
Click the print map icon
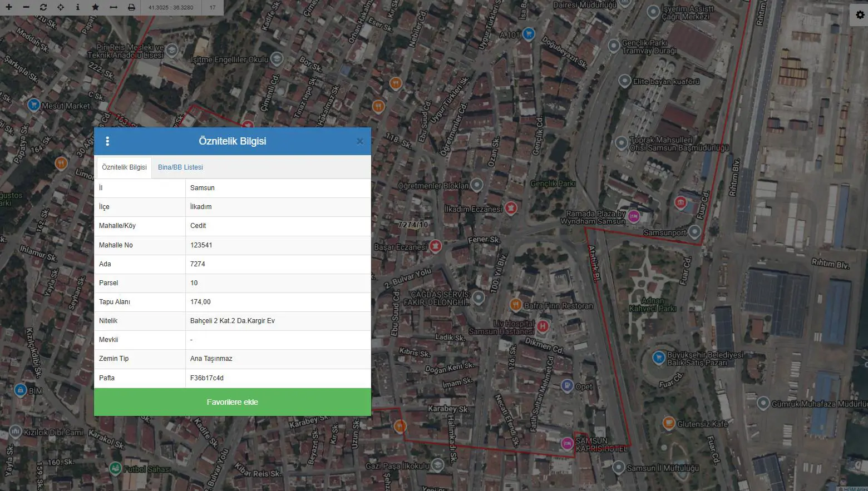[131, 7]
